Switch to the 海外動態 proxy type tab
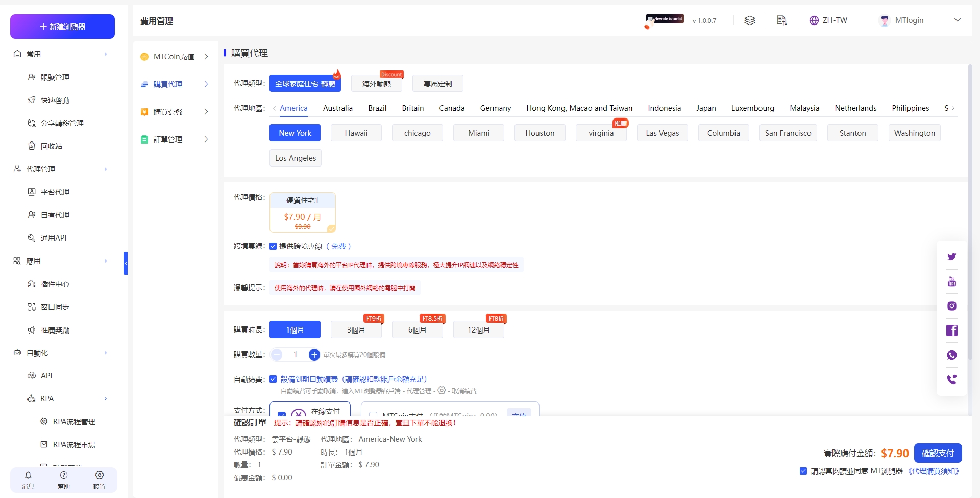Viewport: 980px width, 498px height. click(376, 84)
